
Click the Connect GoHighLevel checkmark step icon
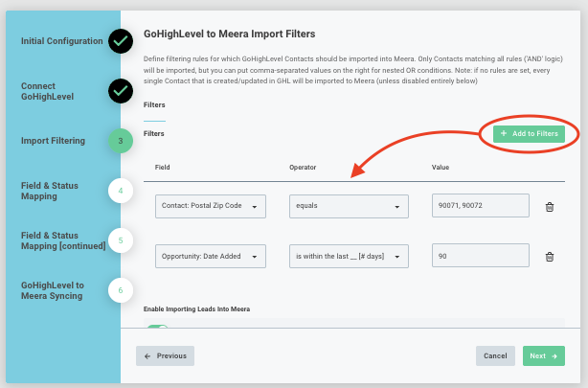coord(121,91)
